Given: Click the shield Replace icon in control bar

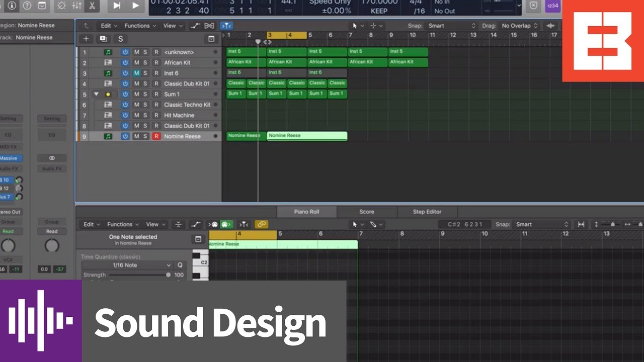Looking at the screenshot, I should pyautogui.click(x=534, y=6).
